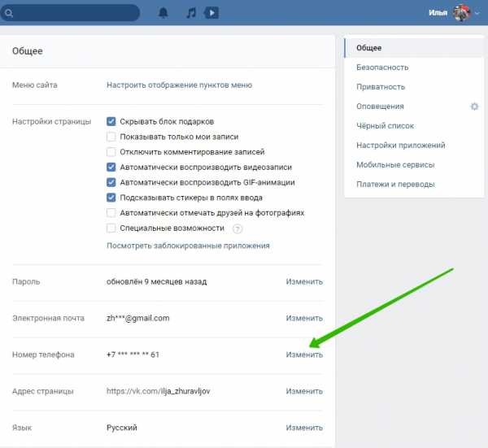This screenshot has width=488, height=448.
Task: Click the page address vk.com/ilja_zhuravljov
Action: click(x=158, y=391)
